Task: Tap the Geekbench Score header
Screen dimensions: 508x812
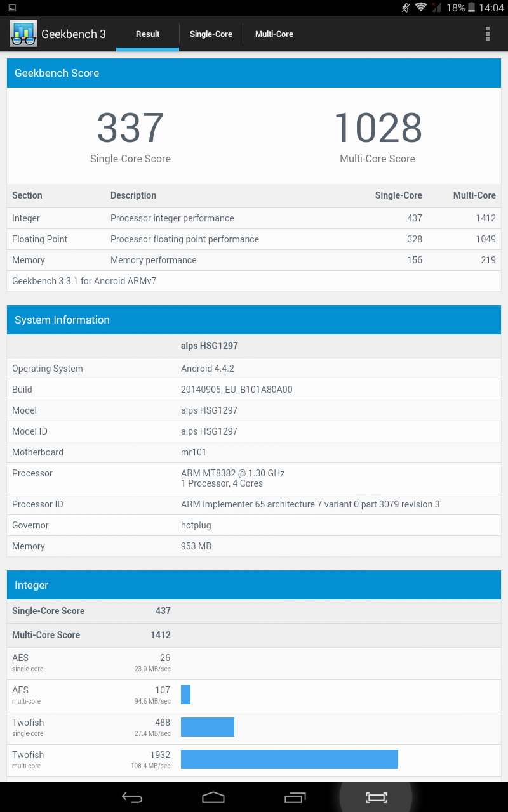Action: tap(253, 73)
